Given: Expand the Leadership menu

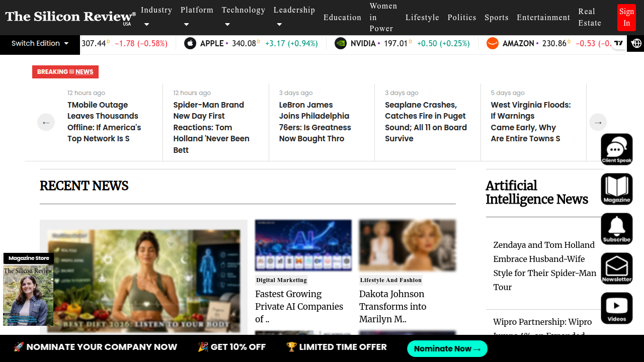Looking at the screenshot, I should 294,17.
